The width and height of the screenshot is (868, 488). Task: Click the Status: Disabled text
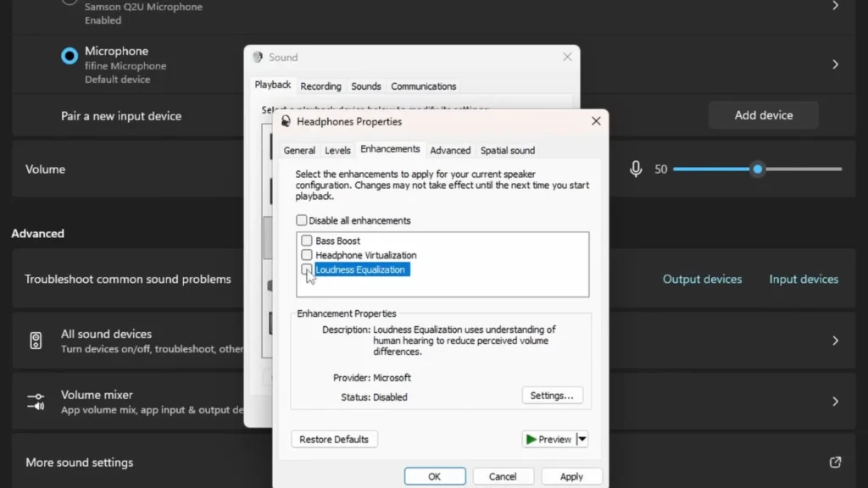(x=374, y=397)
